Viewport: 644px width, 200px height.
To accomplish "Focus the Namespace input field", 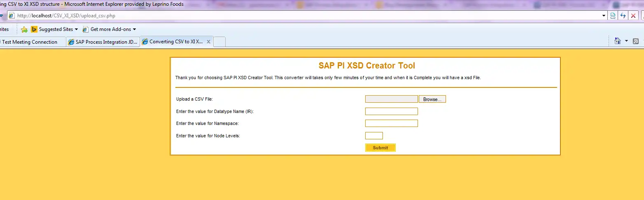I will [391, 123].
